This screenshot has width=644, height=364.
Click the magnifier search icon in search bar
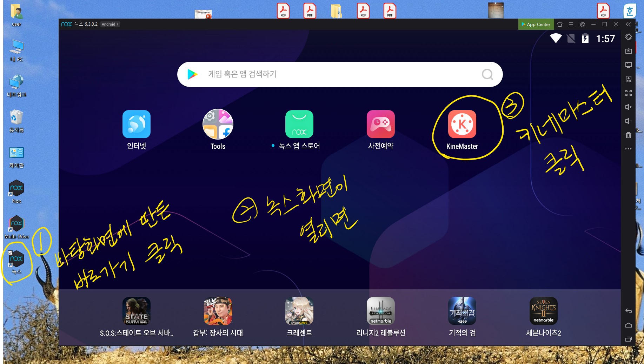(487, 74)
